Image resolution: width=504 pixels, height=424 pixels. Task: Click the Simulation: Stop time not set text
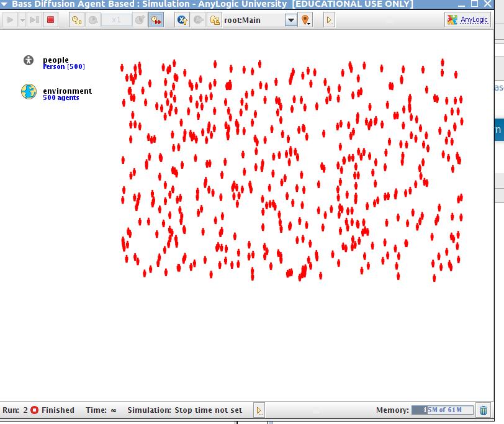click(184, 410)
